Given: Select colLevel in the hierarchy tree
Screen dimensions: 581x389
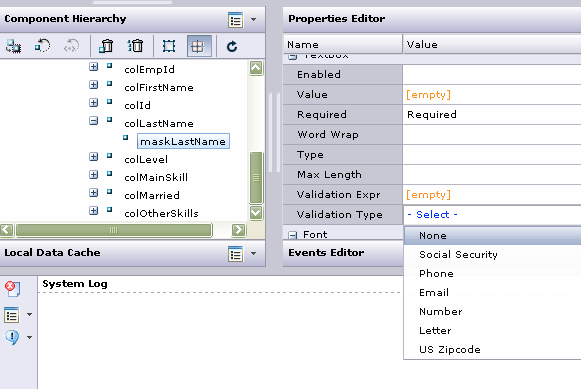Looking at the screenshot, I should (146, 160).
